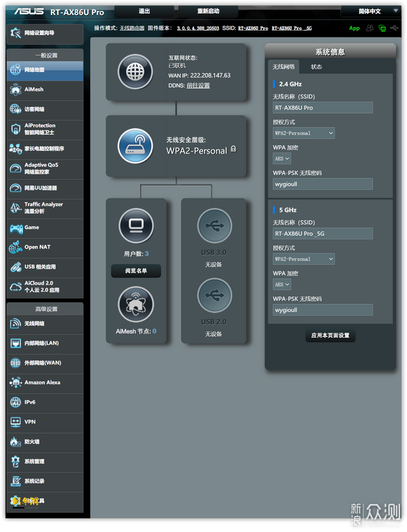Open the Game sidebar item
Image resolution: width=407 pixels, height=532 pixels.
click(45, 228)
